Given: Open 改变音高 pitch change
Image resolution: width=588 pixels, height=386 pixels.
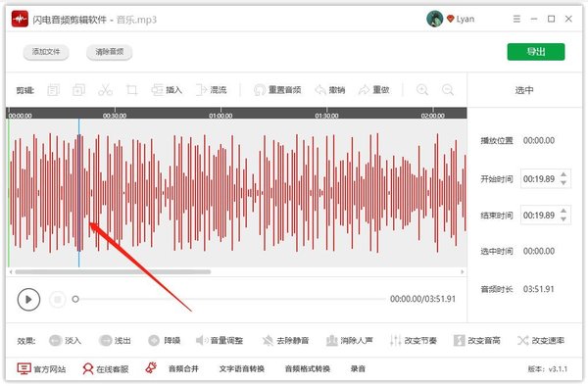Looking at the screenshot, I should [477, 340].
